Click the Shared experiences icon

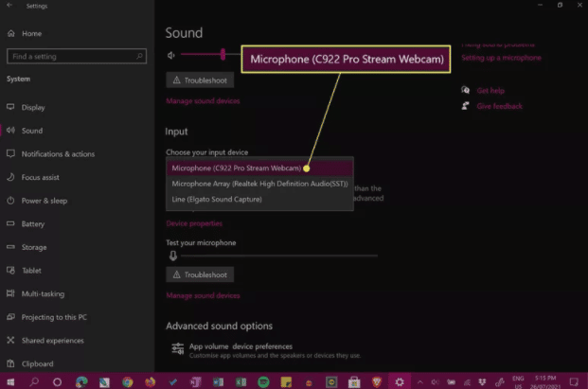click(10, 341)
